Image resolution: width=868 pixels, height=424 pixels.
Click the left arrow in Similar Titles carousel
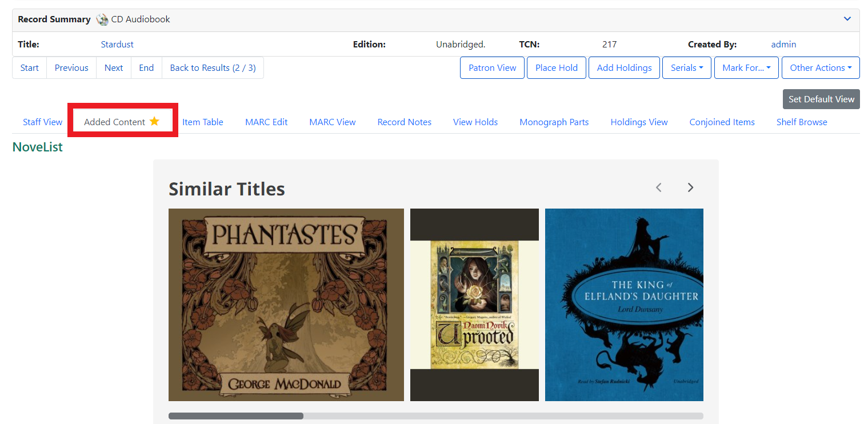[x=658, y=187]
